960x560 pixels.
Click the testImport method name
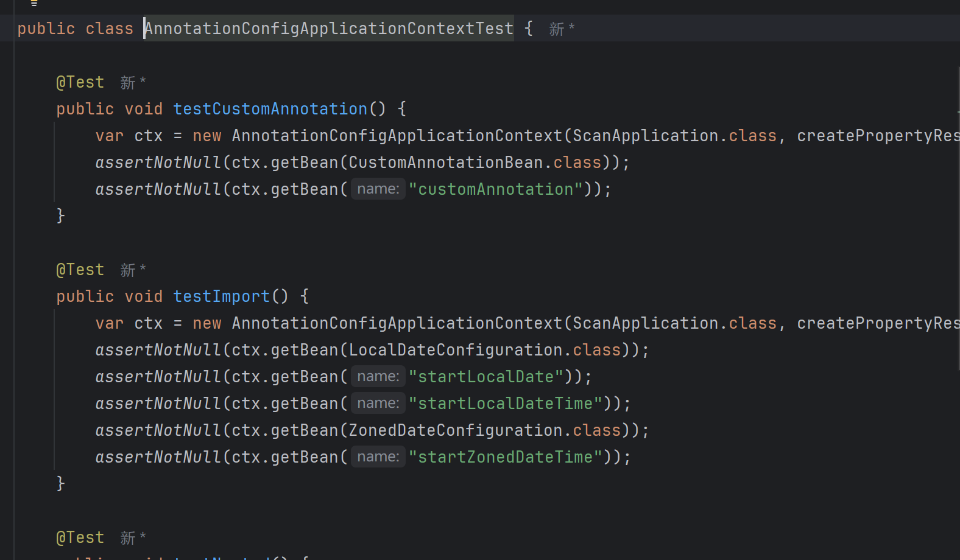[x=222, y=296]
